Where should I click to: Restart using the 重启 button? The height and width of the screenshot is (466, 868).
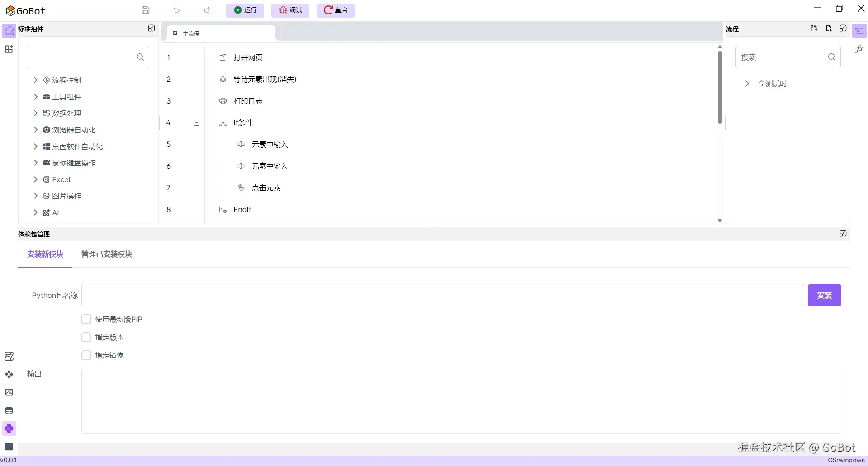pyautogui.click(x=336, y=10)
